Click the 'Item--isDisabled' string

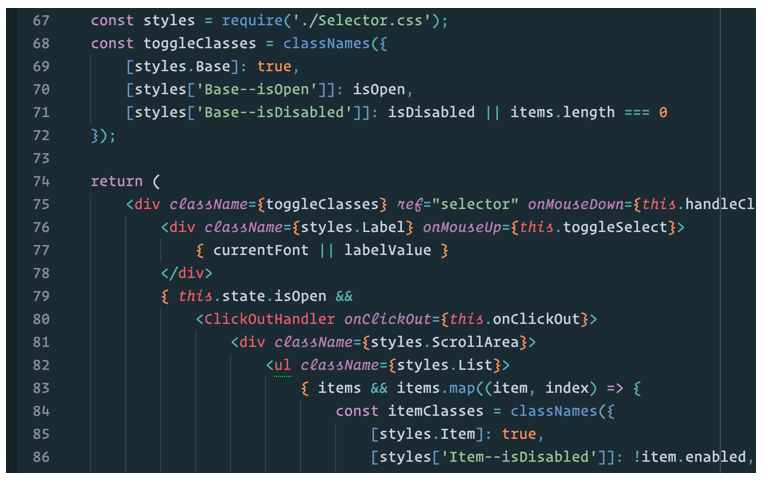[x=512, y=457]
